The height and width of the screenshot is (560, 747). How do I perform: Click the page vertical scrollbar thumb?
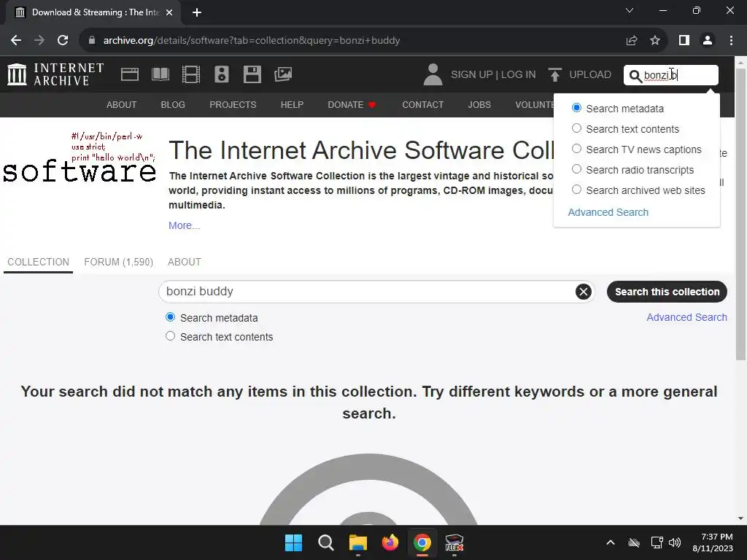[x=741, y=214]
